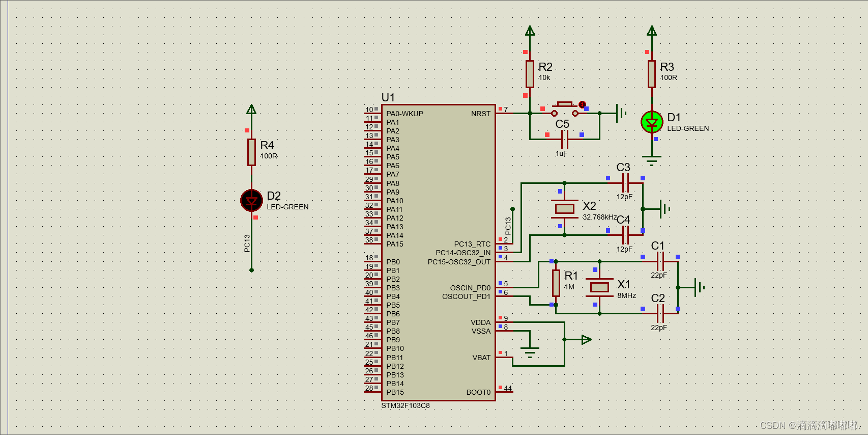Click the reset push button switch
The image size is (868, 435).
tap(565, 109)
